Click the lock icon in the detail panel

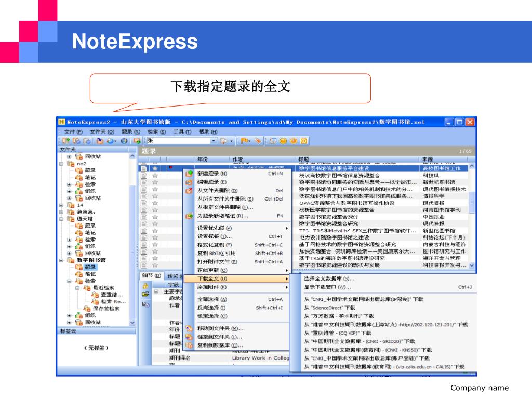click(x=145, y=286)
